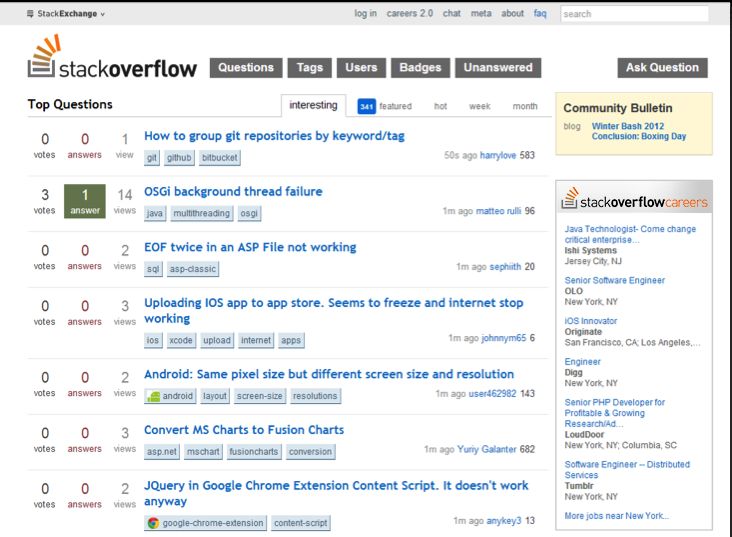
Task: Click the google-chrome-extension tag icon
Action: pyautogui.click(x=153, y=523)
